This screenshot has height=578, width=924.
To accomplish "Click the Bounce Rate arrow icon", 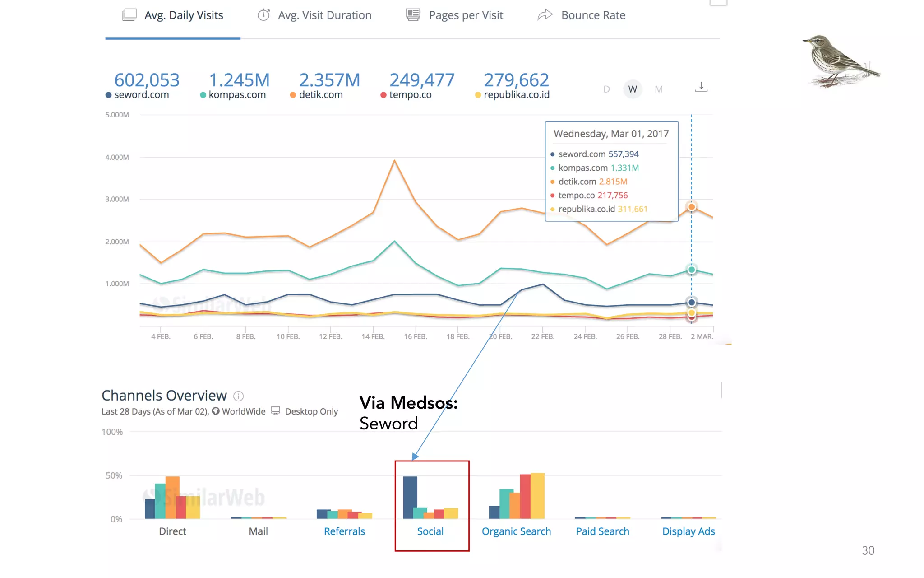I will [x=545, y=15].
